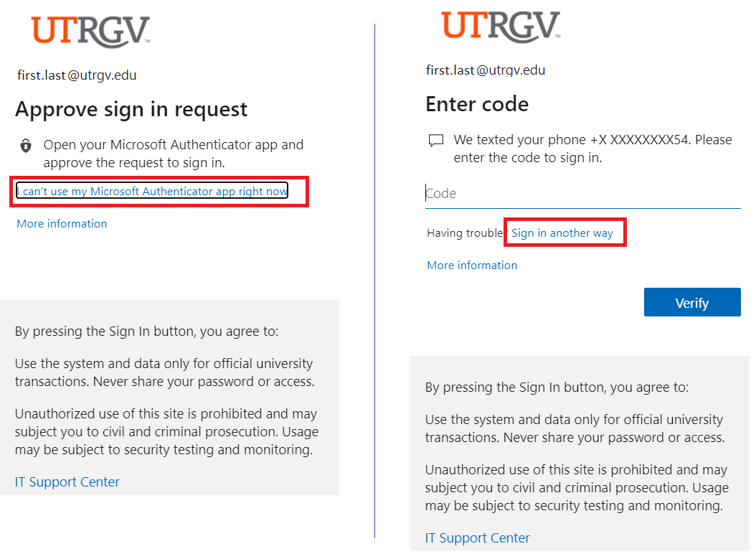Image resolution: width=756 pixels, height=559 pixels.
Task: Click first.last@utrgv.edu on the right panel
Action: [x=486, y=70]
